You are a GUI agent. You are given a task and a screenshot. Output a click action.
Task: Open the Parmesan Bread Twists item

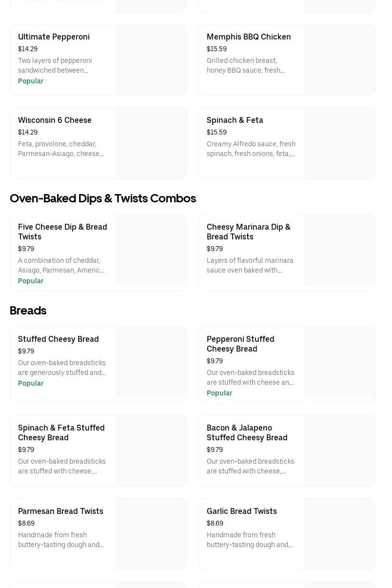pyautogui.click(x=60, y=511)
